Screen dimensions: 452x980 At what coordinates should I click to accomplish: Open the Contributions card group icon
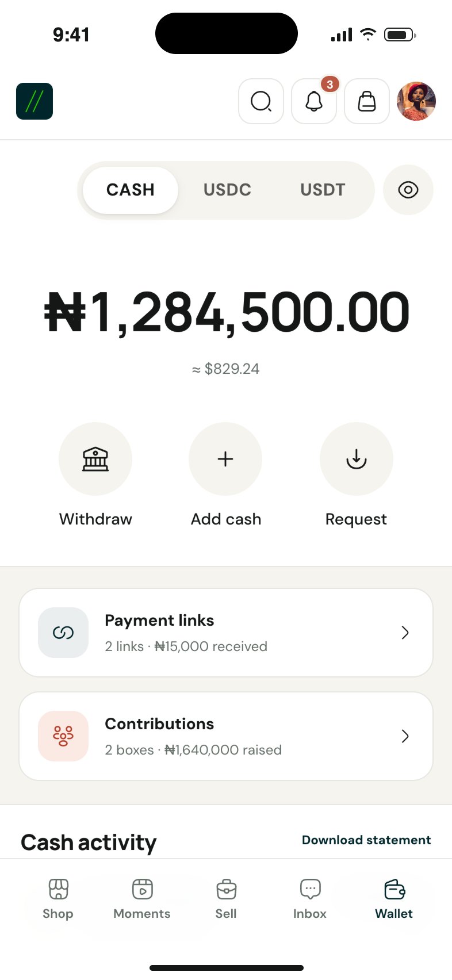tap(63, 736)
